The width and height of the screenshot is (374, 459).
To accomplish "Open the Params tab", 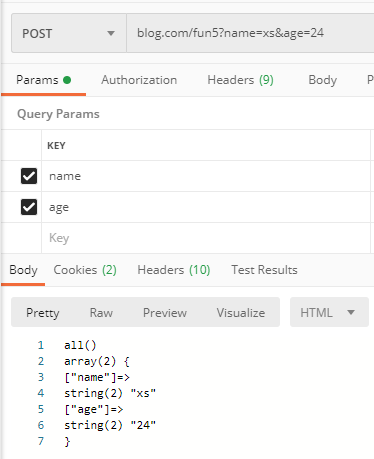I will (43, 80).
